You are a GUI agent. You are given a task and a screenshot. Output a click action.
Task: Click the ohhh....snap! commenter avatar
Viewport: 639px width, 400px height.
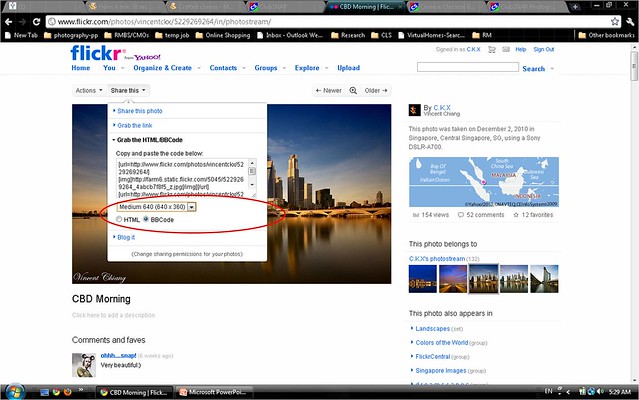[x=84, y=365]
